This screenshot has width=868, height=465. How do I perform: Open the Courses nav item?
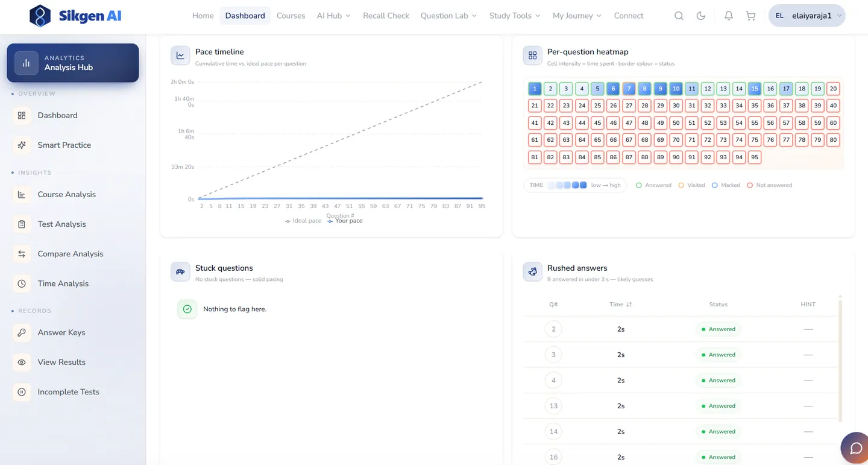click(291, 16)
